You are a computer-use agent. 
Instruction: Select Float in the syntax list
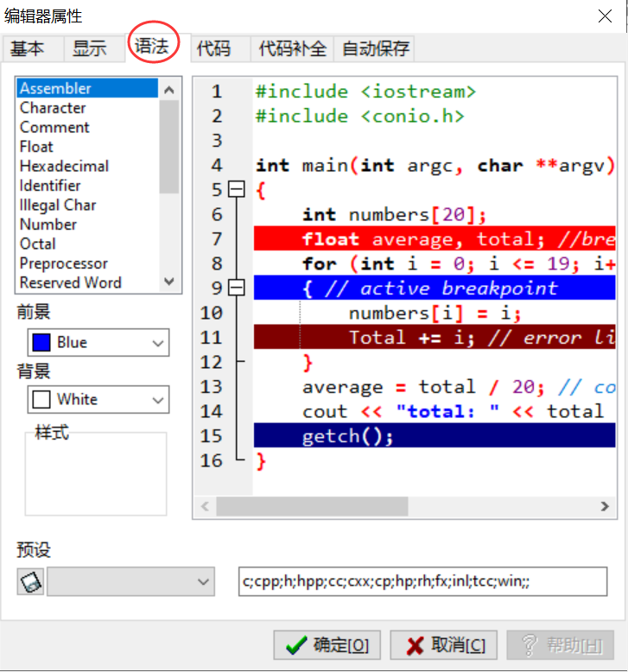coord(87,147)
